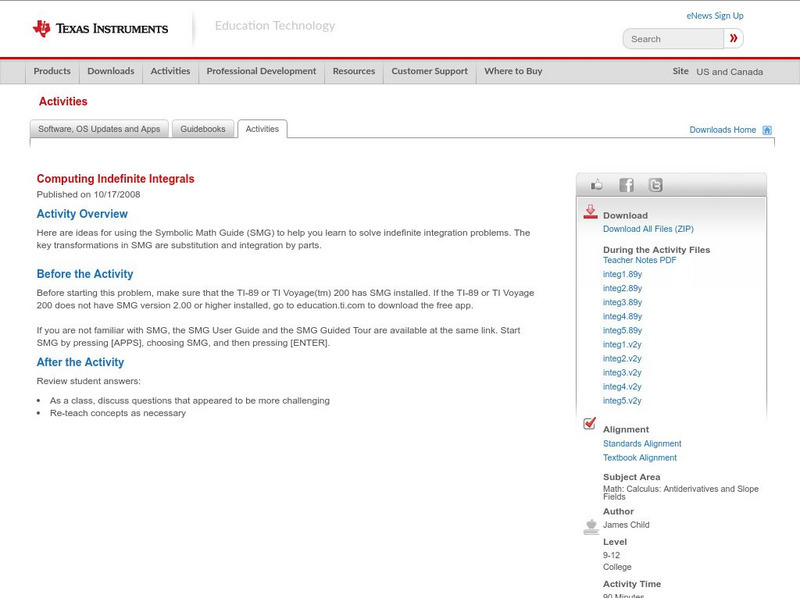Select the Software, OS Updates and Apps tab
Screen dimensions: 800x598
pyautogui.click(x=99, y=129)
